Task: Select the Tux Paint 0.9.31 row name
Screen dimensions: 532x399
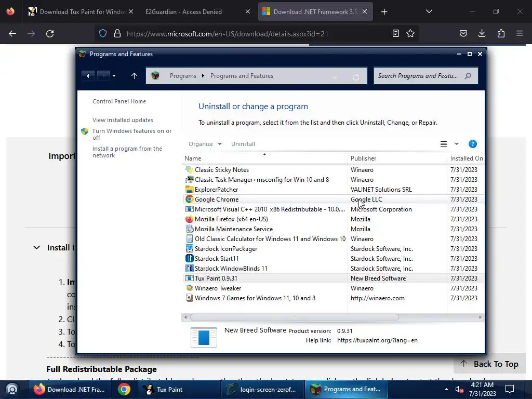Action: [x=216, y=278]
